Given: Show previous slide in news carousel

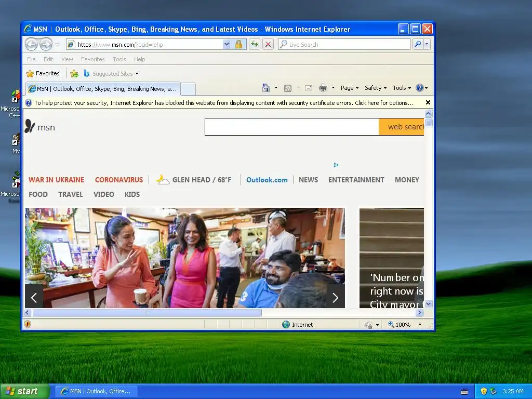Looking at the screenshot, I should [x=34, y=298].
